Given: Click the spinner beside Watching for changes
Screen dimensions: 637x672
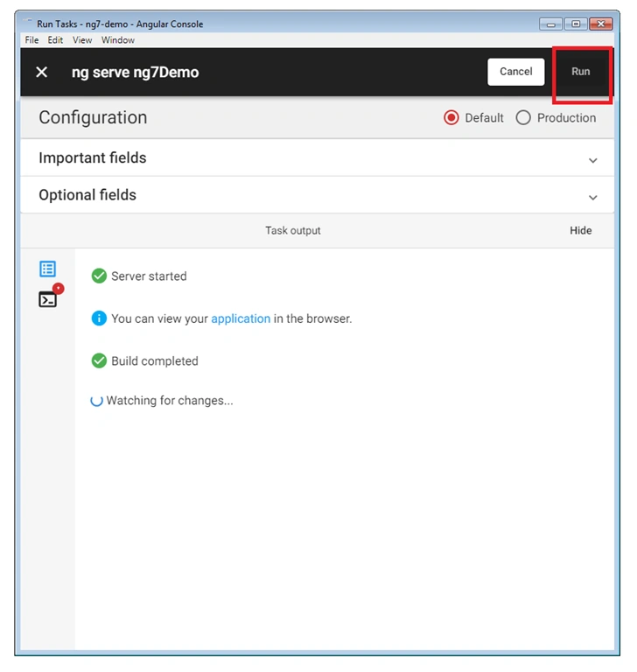Looking at the screenshot, I should (x=96, y=401).
